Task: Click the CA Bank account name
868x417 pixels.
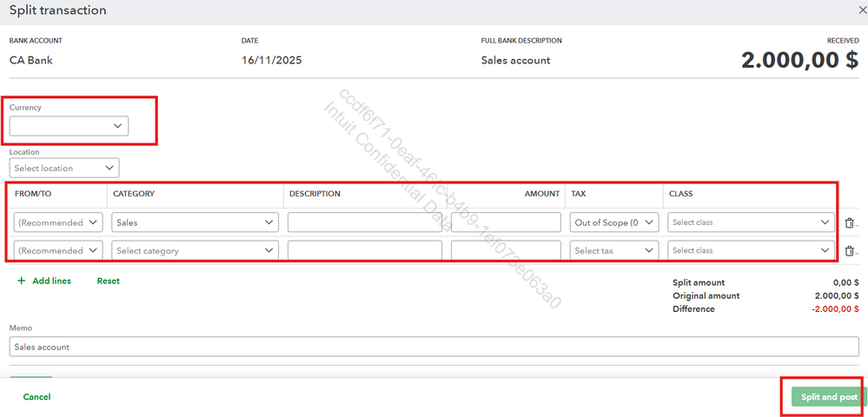Action: (31, 60)
